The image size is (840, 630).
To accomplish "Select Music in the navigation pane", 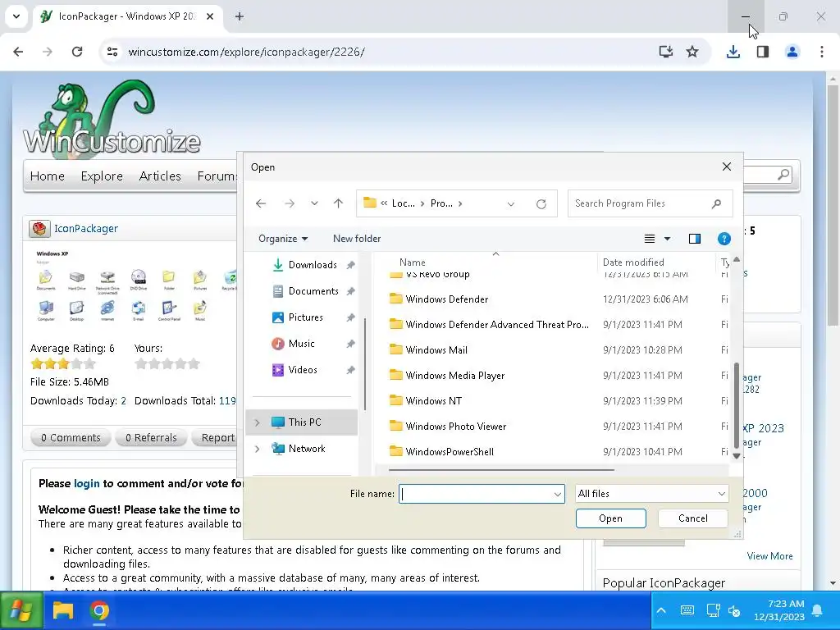I will [x=293, y=344].
